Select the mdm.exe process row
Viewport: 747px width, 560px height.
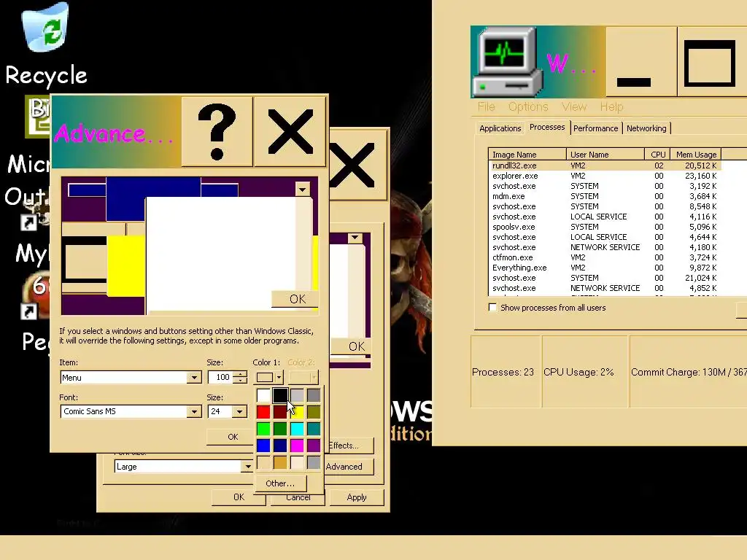pyautogui.click(x=605, y=196)
